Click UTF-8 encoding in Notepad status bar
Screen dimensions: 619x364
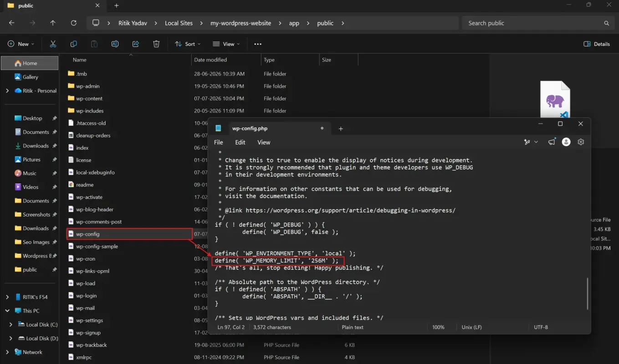click(541, 327)
